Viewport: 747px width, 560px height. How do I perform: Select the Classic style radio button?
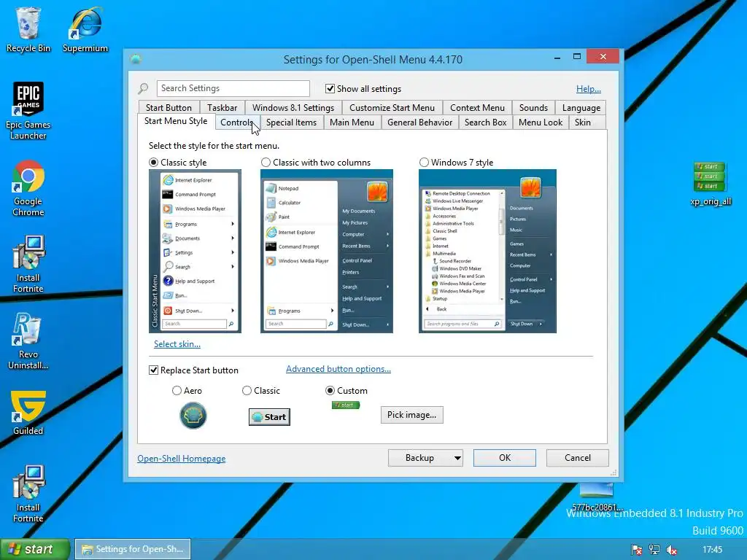pos(153,163)
